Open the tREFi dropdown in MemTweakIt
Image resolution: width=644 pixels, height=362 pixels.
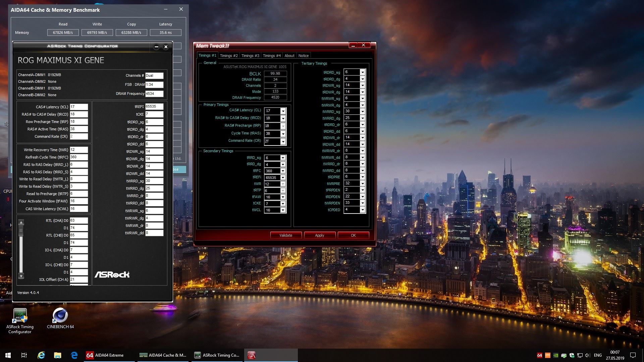point(283,178)
